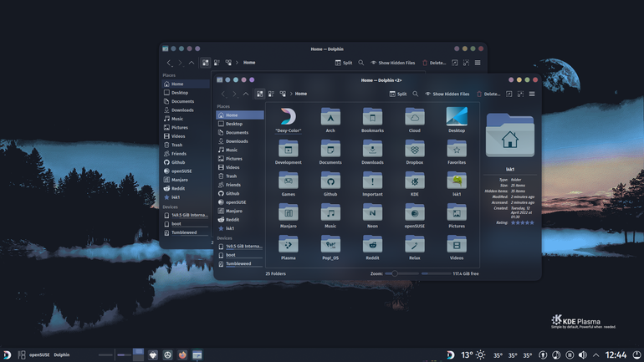
Task: Select the Tumbleweed device entry
Action: (240, 263)
